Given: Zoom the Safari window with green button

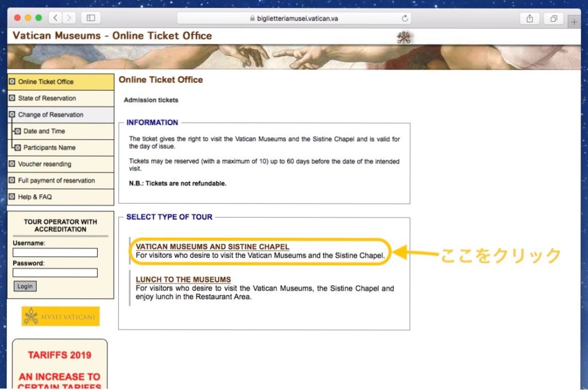Looking at the screenshot, I should [38, 18].
